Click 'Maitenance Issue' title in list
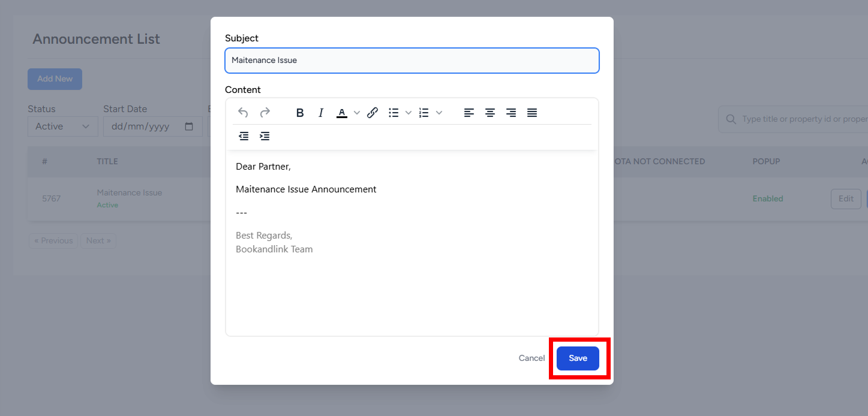Viewport: 868px width, 416px height. [x=129, y=193]
